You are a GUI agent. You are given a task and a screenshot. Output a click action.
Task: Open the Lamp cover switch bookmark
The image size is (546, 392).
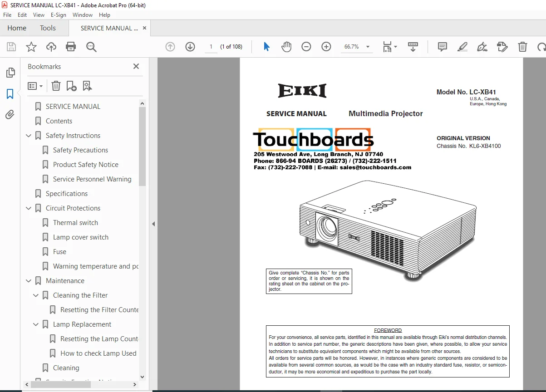81,237
